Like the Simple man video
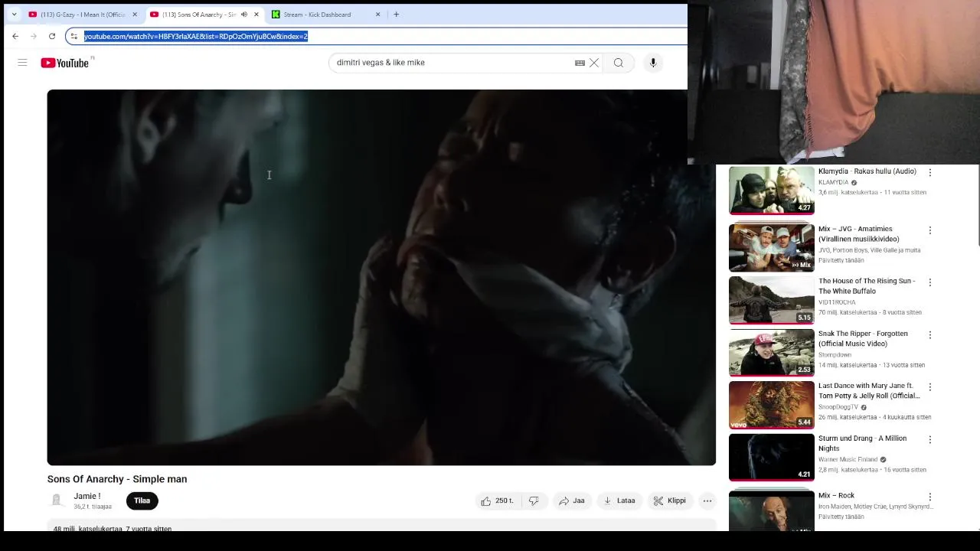This screenshot has height=551, width=980. coord(496,500)
